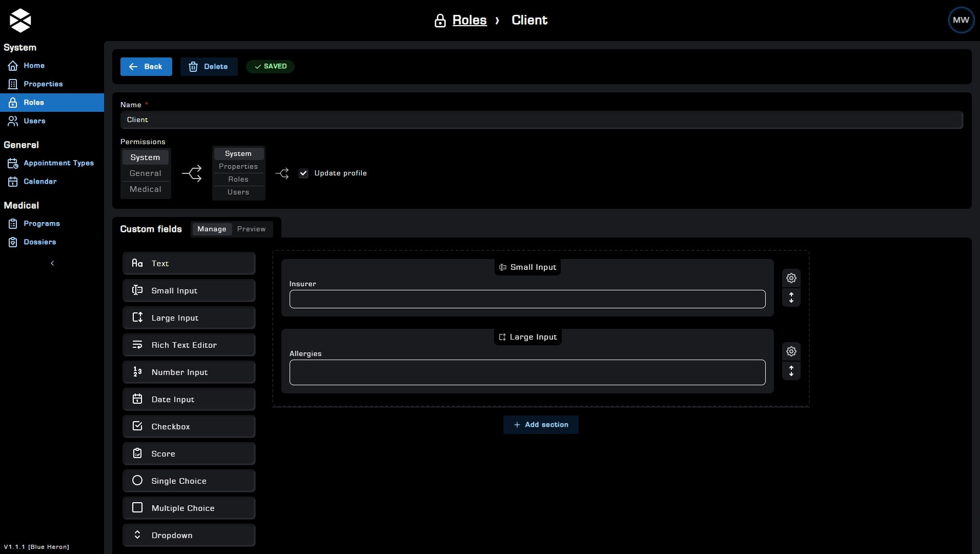Screen dimensions: 980x554
Task: Add a Large Input field from palette
Action: click(189, 318)
